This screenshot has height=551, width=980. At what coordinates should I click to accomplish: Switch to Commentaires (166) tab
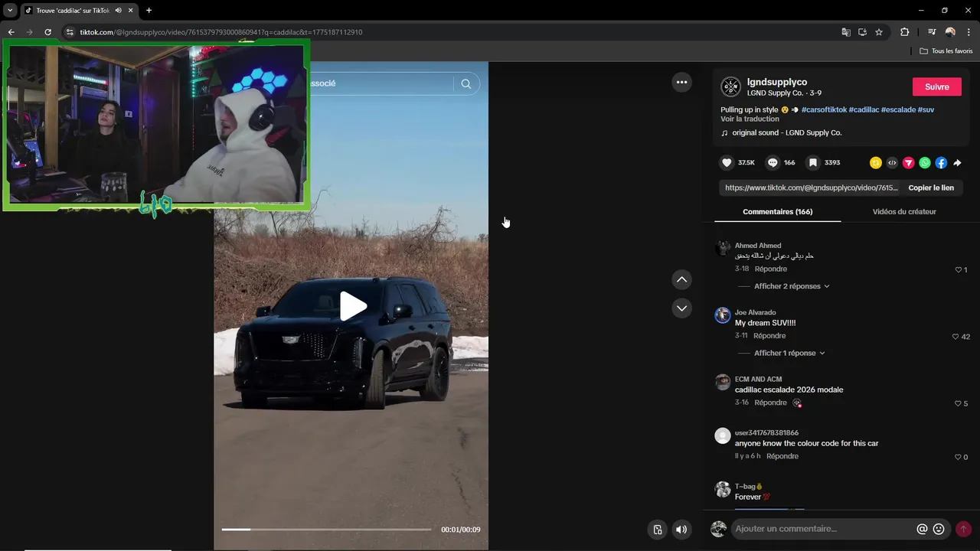(x=777, y=212)
